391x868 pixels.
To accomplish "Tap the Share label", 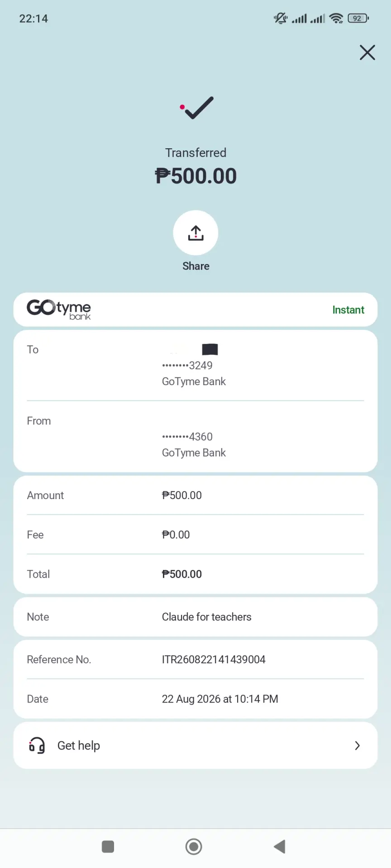I will (195, 266).
